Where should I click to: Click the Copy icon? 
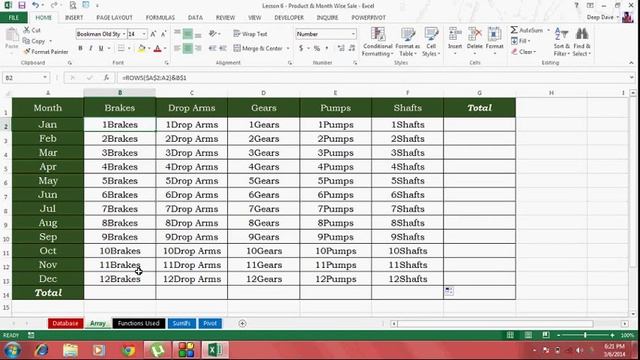[x=26, y=41]
